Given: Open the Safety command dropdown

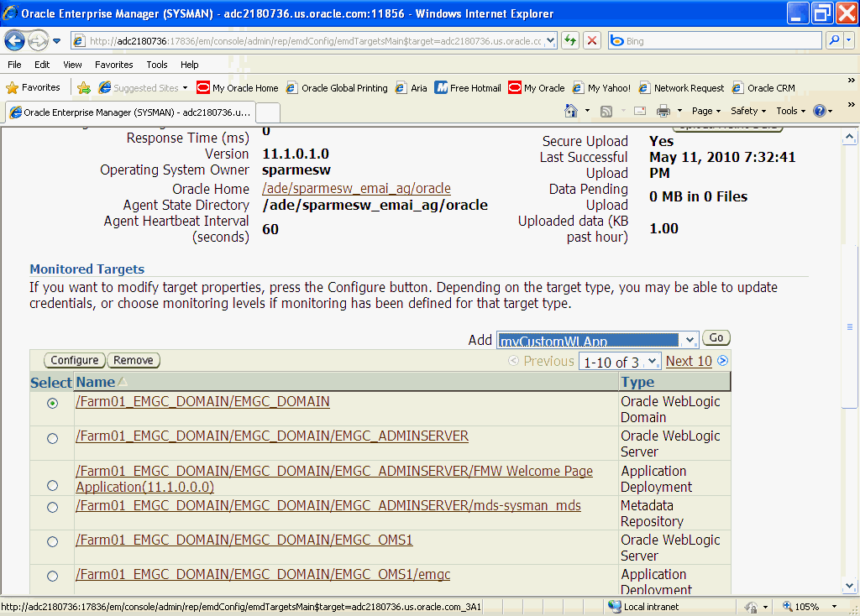Looking at the screenshot, I should click(x=748, y=111).
